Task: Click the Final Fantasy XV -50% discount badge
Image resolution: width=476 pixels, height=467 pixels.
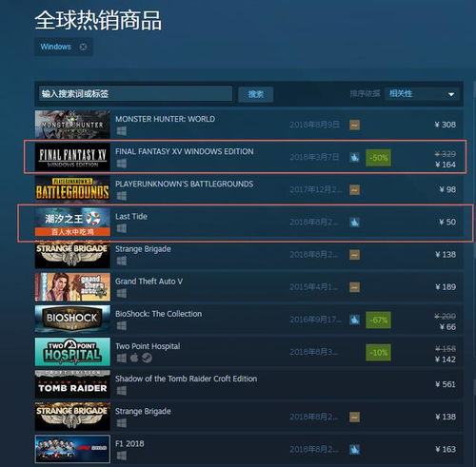Action: coord(378,158)
